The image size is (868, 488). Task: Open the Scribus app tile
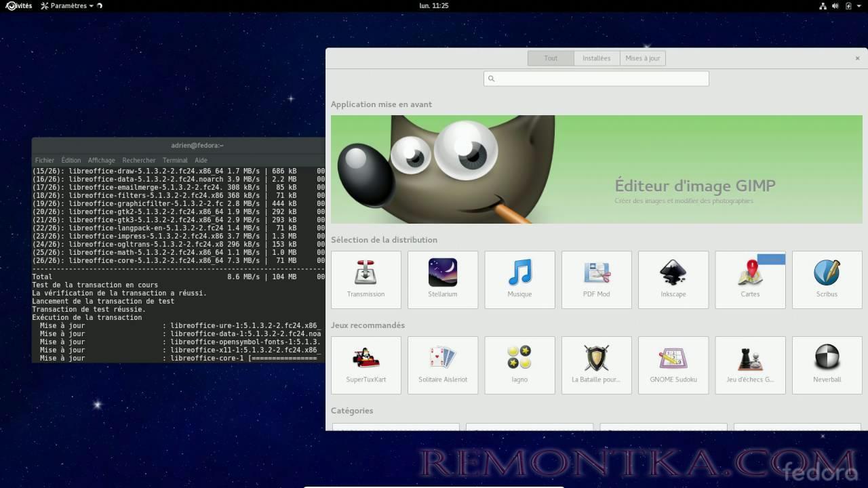click(827, 280)
